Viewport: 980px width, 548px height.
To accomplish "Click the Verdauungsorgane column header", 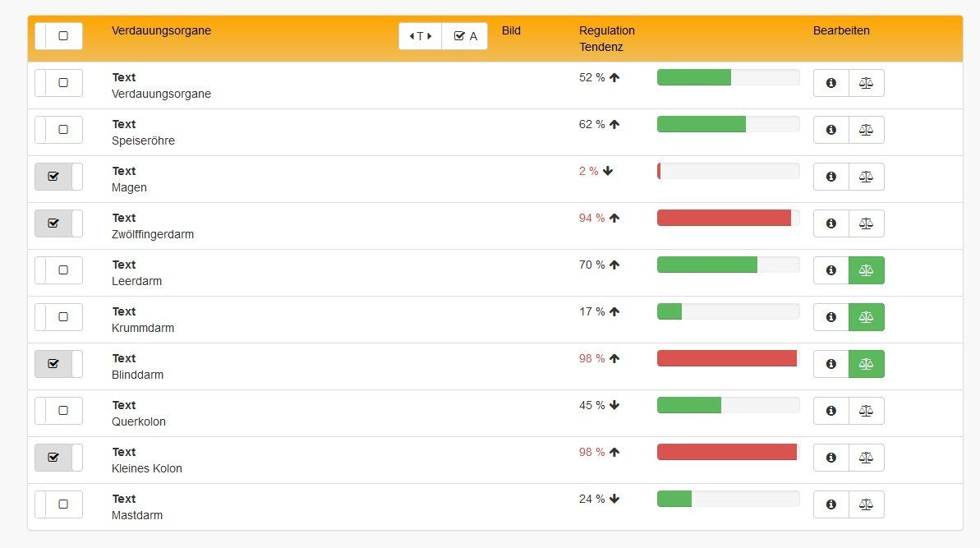I will (x=161, y=31).
